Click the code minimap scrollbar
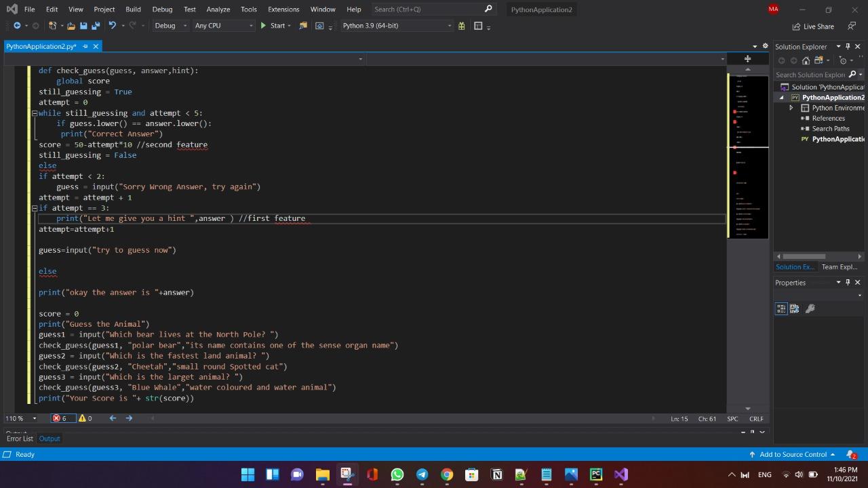Screen dimensions: 868x488 [747, 156]
